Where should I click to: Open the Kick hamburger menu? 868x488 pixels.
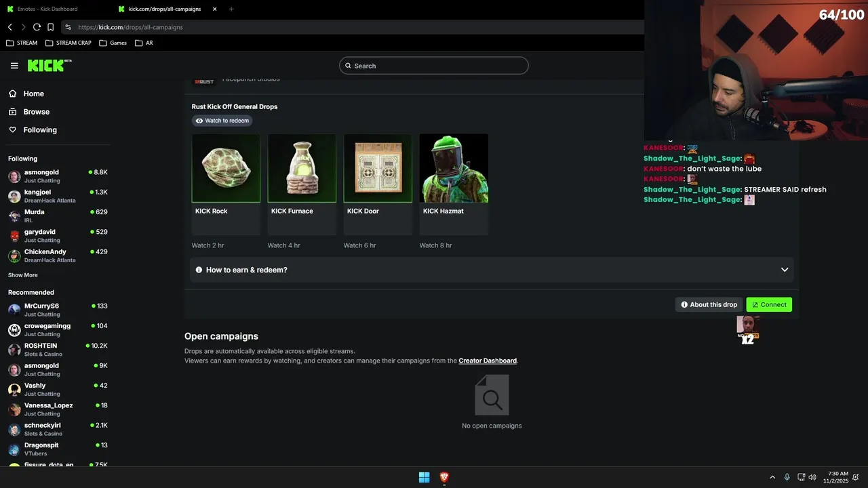pyautogui.click(x=14, y=66)
